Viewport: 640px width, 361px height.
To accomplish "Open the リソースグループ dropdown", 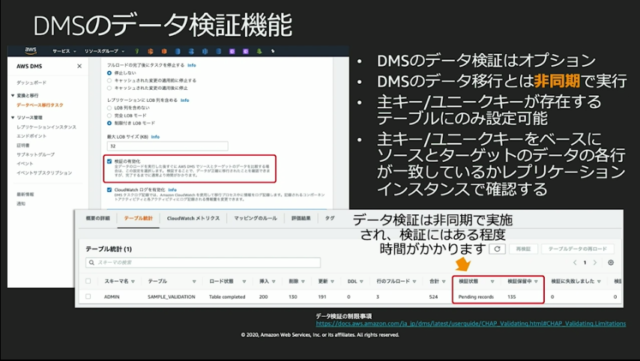I will click(x=104, y=51).
